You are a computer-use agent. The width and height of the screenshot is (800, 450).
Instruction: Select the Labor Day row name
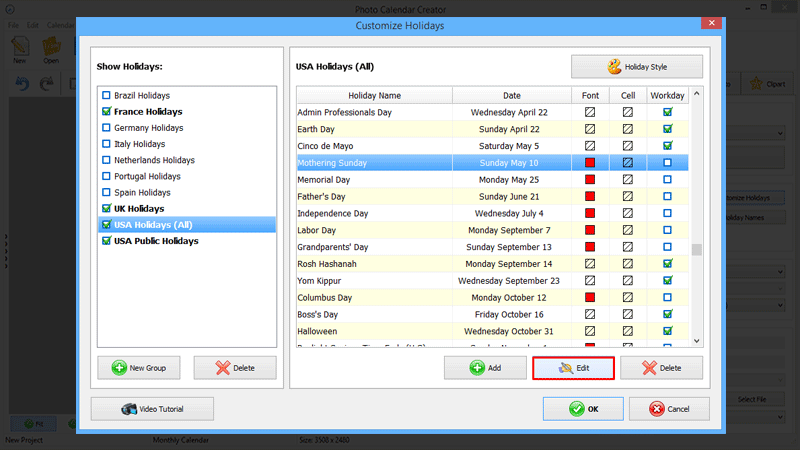pyautogui.click(x=316, y=230)
